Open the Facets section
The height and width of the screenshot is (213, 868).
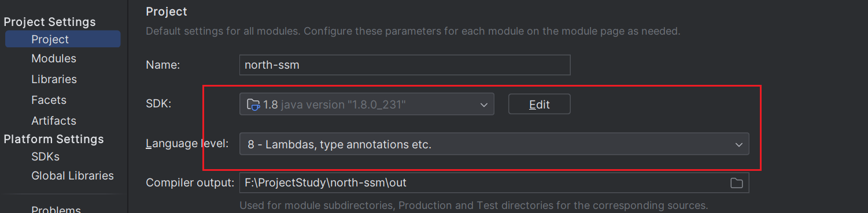(49, 100)
